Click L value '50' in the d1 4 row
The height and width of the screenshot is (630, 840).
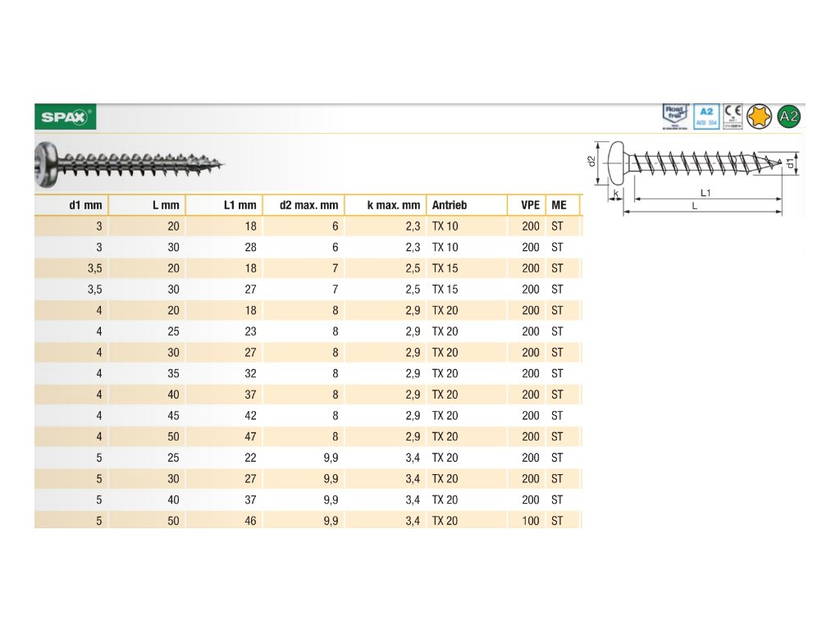coord(173,436)
